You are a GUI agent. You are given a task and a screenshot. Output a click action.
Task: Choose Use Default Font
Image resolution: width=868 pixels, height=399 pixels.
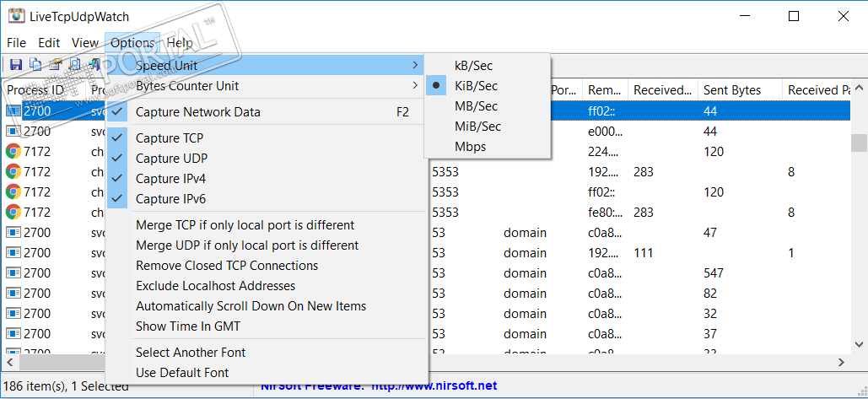tap(267, 373)
